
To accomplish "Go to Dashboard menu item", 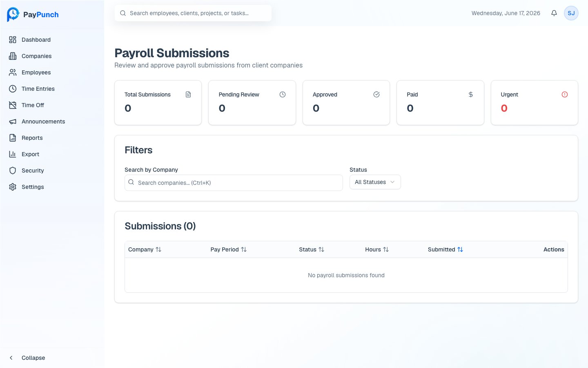I will [x=52, y=40].
